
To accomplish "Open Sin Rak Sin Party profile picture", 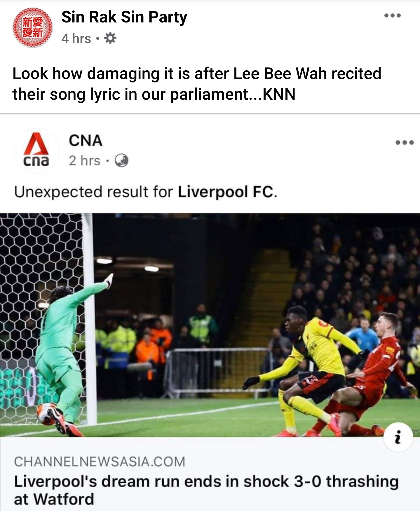I will coord(32,28).
